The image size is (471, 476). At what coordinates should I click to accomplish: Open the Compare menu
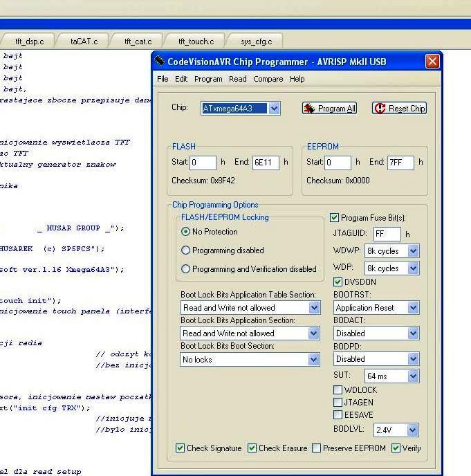click(x=268, y=79)
